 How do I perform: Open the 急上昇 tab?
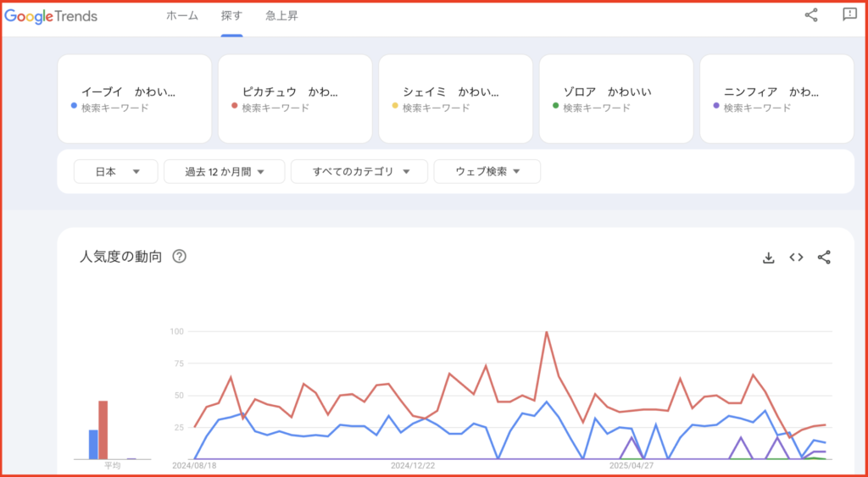[x=281, y=16]
